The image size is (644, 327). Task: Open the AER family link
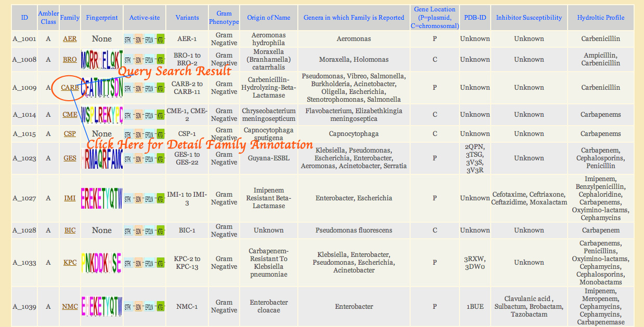70,39
